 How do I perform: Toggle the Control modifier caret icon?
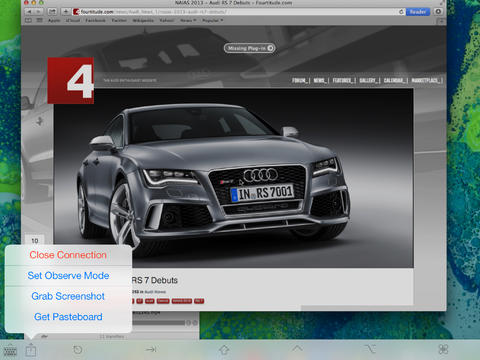point(297,349)
